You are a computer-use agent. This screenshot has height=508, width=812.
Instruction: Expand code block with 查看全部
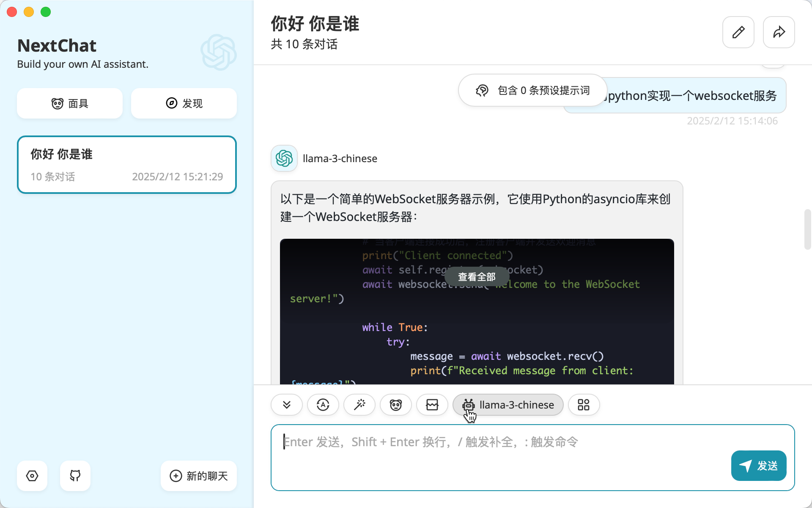[477, 277]
